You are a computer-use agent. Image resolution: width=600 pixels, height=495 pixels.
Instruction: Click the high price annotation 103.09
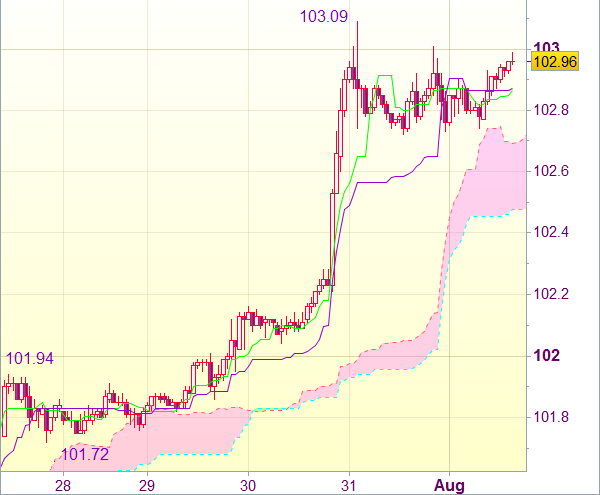point(324,16)
